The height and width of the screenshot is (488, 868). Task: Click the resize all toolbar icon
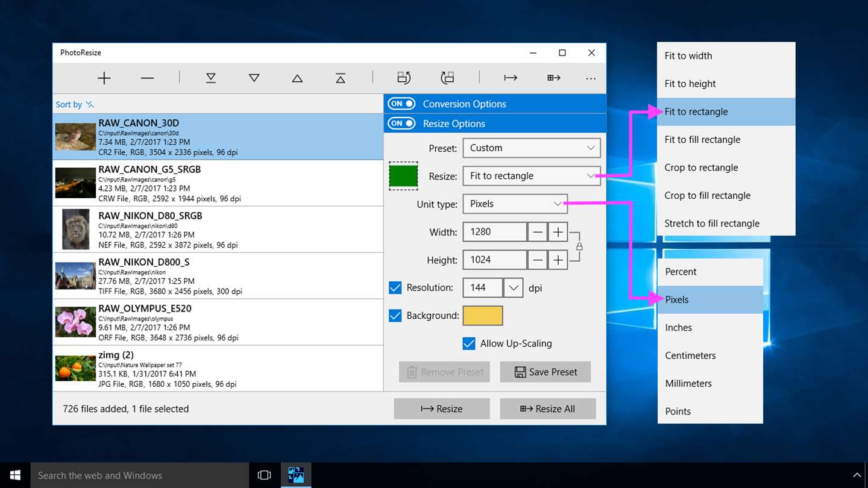[554, 78]
